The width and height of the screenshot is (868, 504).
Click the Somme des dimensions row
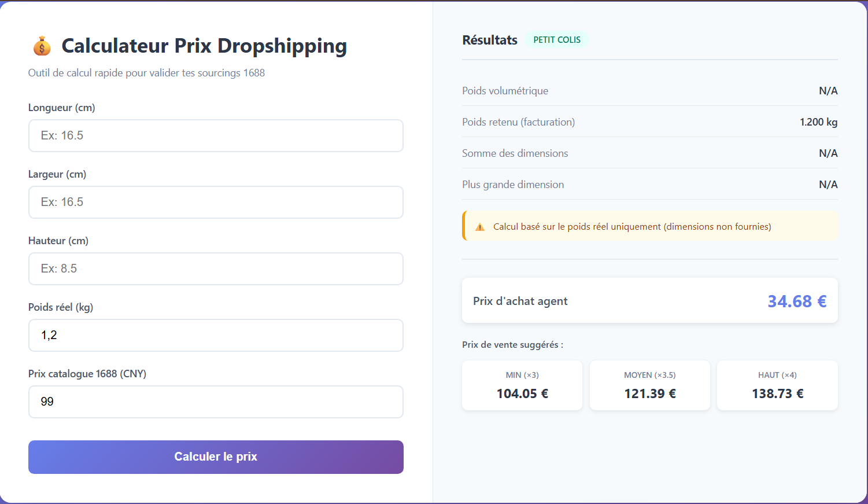[x=650, y=153]
